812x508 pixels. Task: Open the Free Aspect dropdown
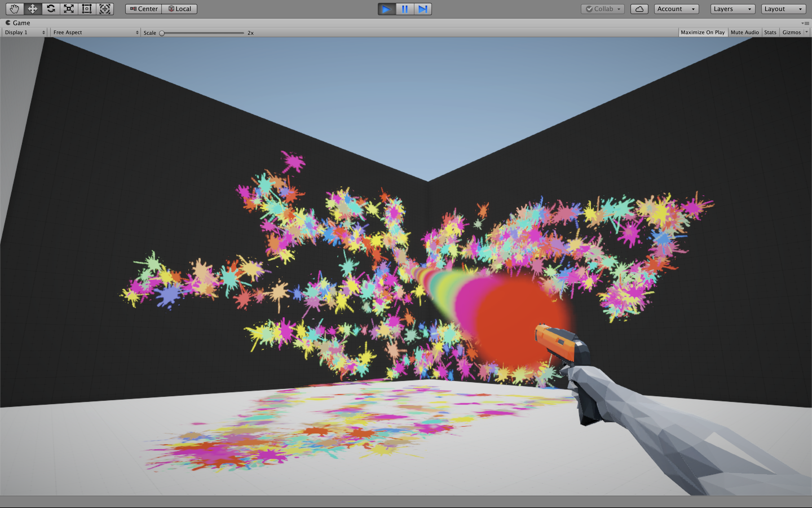tap(96, 32)
